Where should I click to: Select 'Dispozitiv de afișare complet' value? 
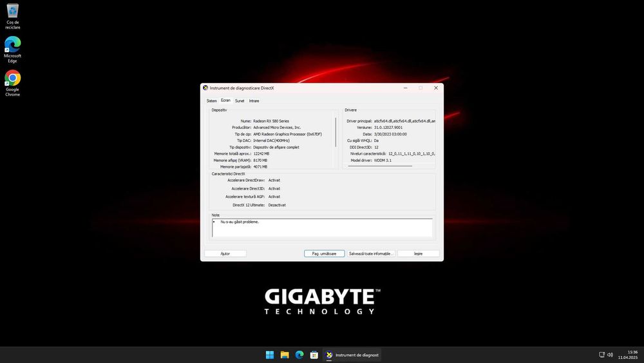pyautogui.click(x=276, y=147)
